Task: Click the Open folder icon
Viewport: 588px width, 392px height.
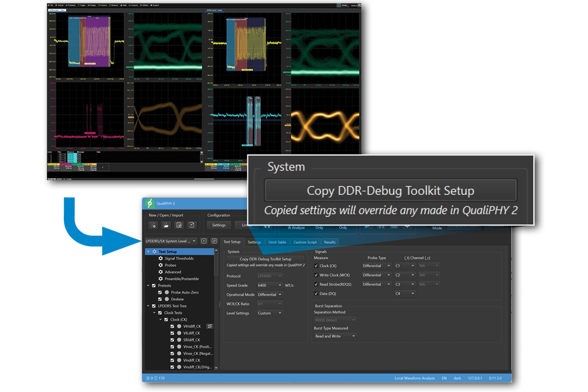Action: 167,225
